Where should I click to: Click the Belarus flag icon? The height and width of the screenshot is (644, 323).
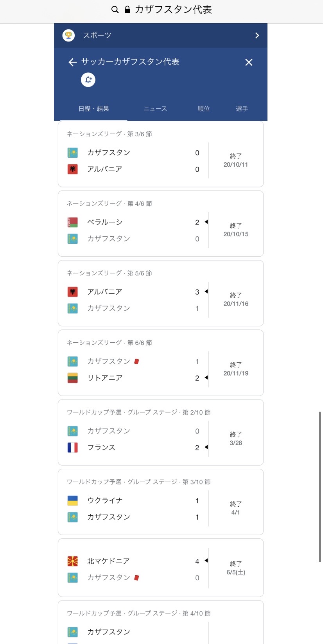point(73,222)
